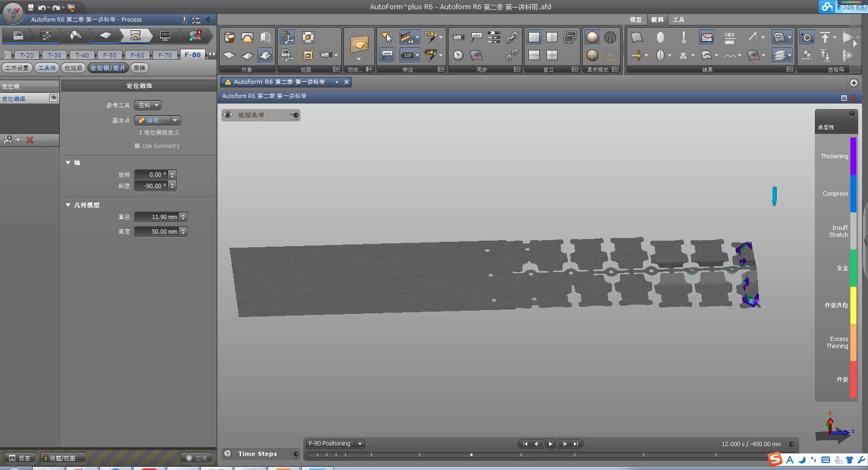Select the wireframe sphere display mode

point(610,37)
